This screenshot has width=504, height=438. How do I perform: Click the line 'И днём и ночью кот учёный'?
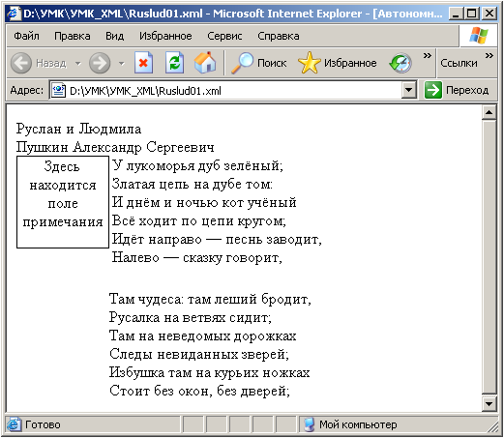(204, 202)
